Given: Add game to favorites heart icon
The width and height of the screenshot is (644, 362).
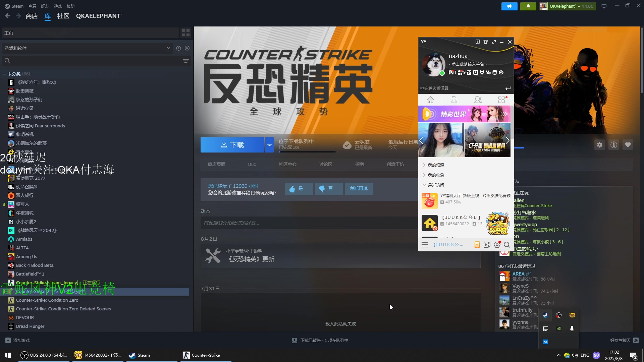Looking at the screenshot, I should (x=628, y=145).
